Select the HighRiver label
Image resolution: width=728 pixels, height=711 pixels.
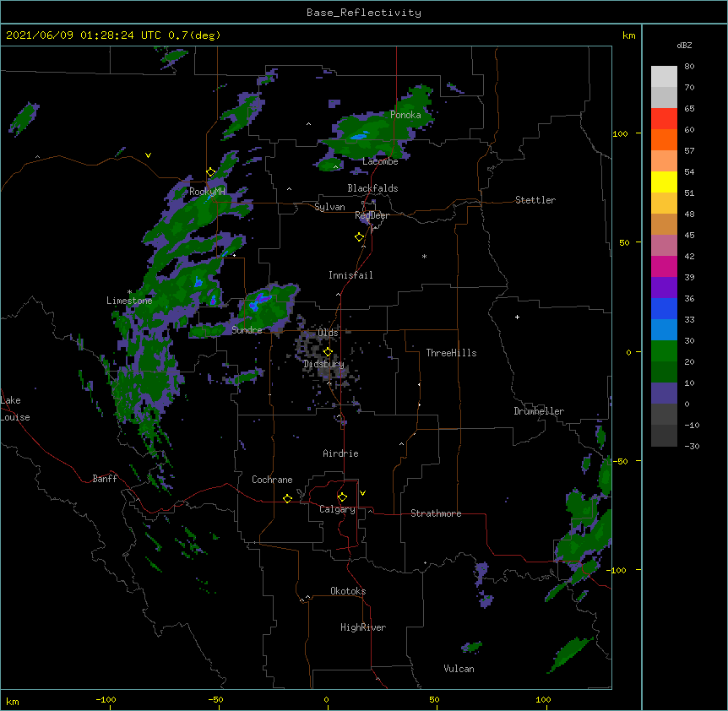tap(363, 627)
